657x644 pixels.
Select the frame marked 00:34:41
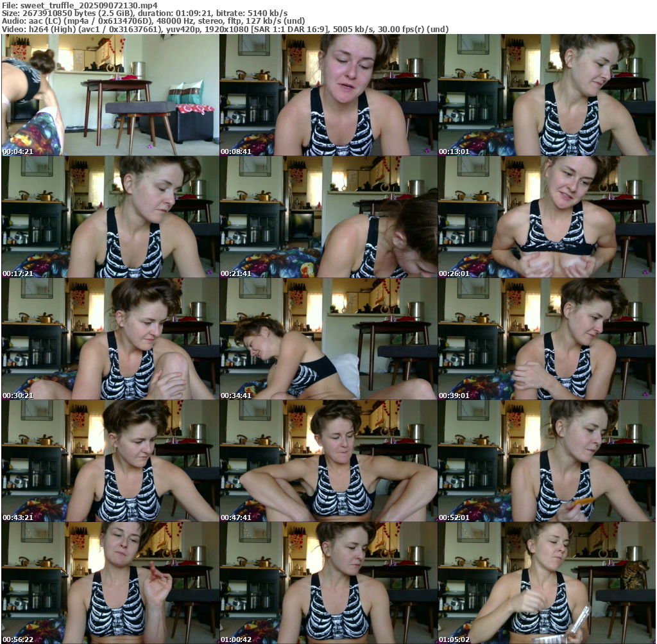328,339
